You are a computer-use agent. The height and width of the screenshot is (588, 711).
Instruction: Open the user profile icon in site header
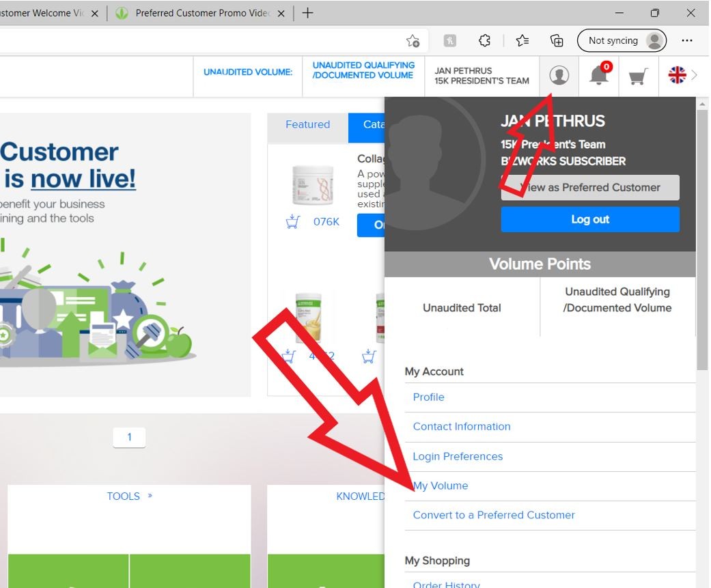point(559,75)
